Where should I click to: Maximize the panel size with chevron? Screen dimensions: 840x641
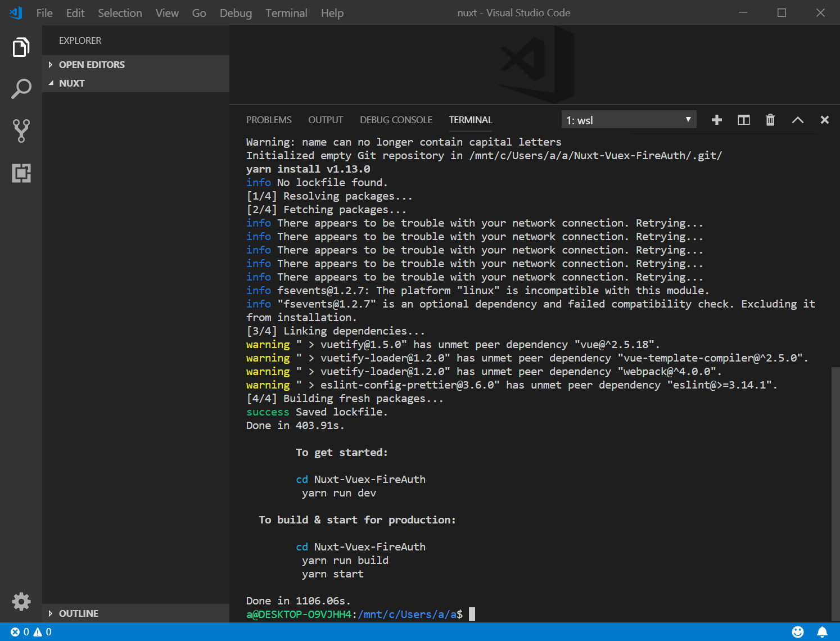(x=797, y=120)
